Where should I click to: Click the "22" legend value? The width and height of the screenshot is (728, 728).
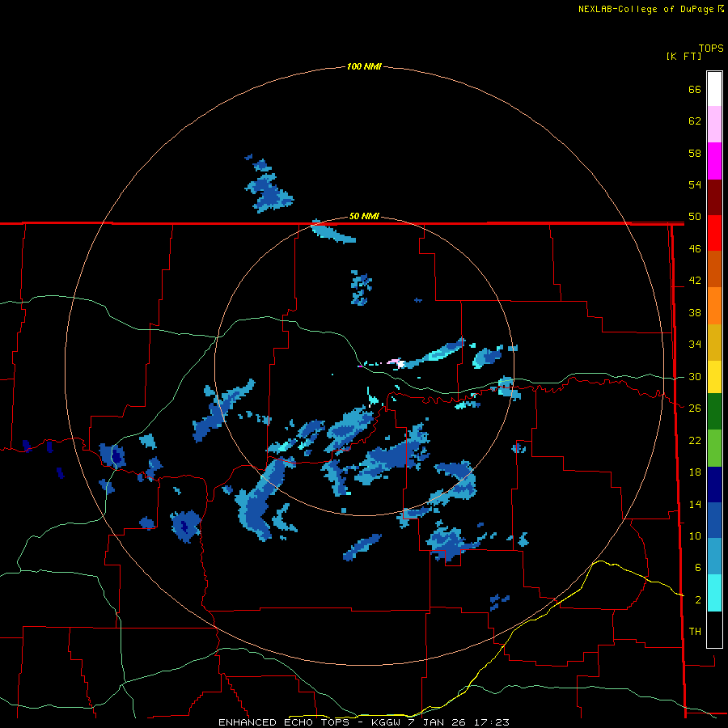click(695, 440)
